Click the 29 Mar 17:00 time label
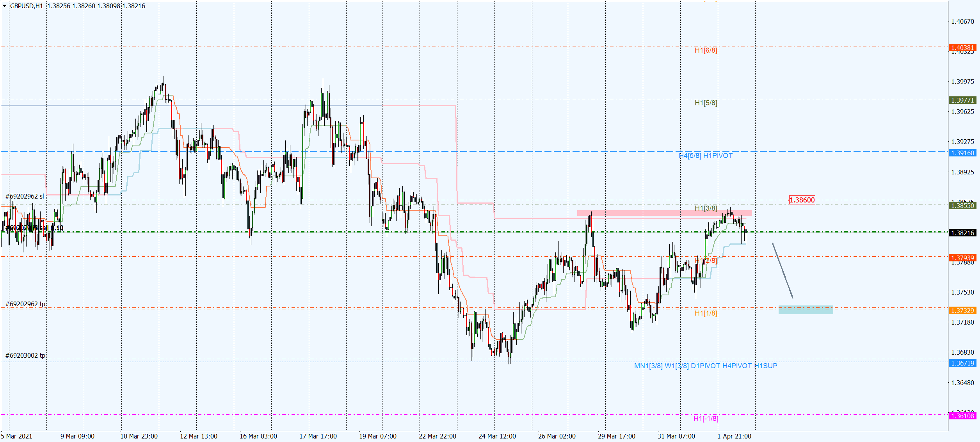 [617, 436]
